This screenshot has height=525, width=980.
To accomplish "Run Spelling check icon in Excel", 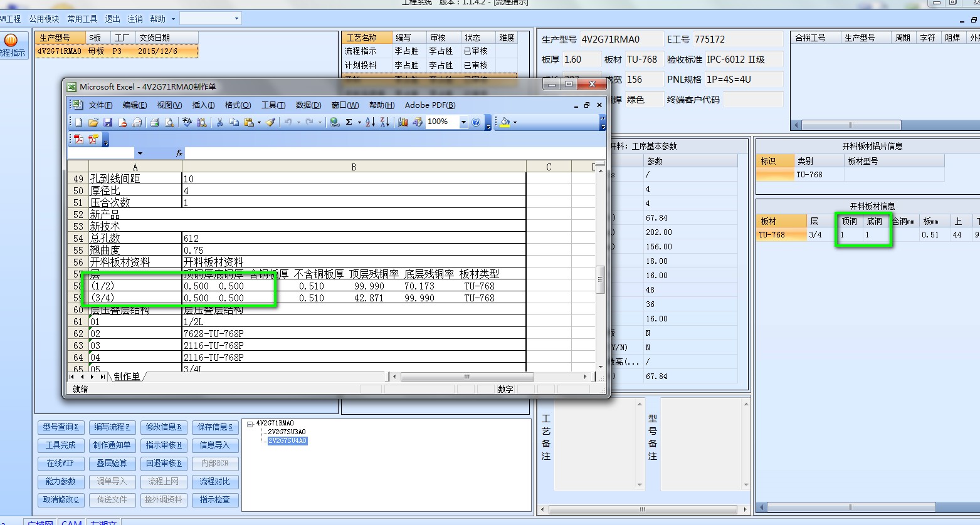I will (x=187, y=122).
